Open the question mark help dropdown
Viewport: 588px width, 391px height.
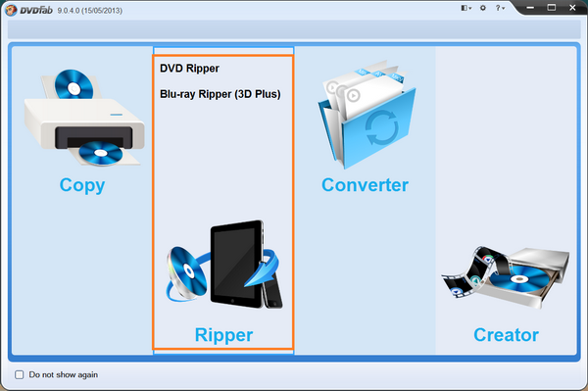500,8
